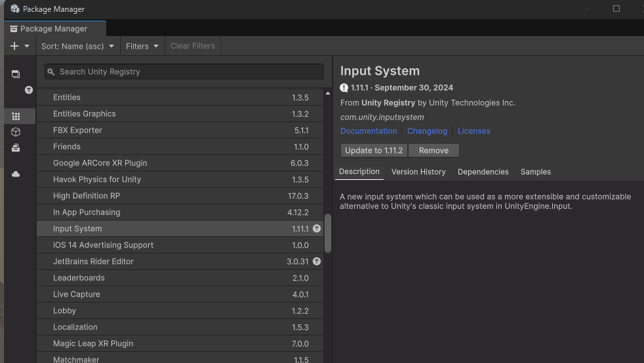Select the Unity Registry grid sidebar icon
Image resolution: width=644 pixels, height=363 pixels.
tap(16, 116)
